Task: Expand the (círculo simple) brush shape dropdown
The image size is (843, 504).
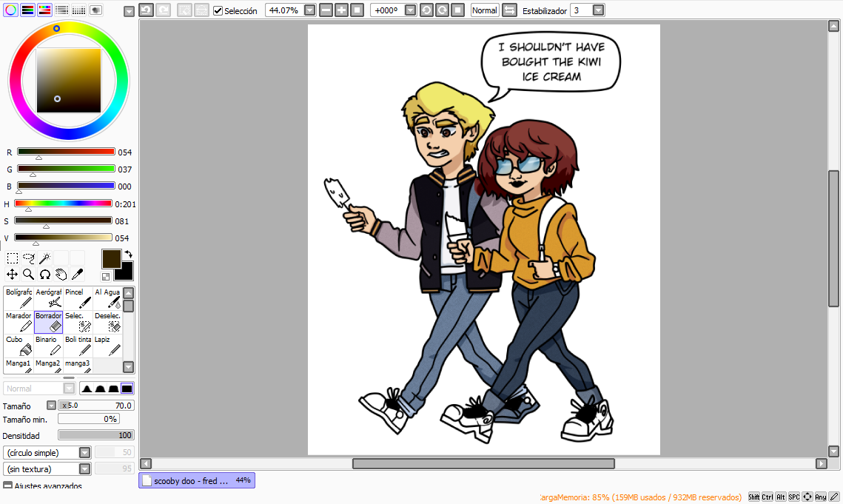Action: pyautogui.click(x=85, y=452)
